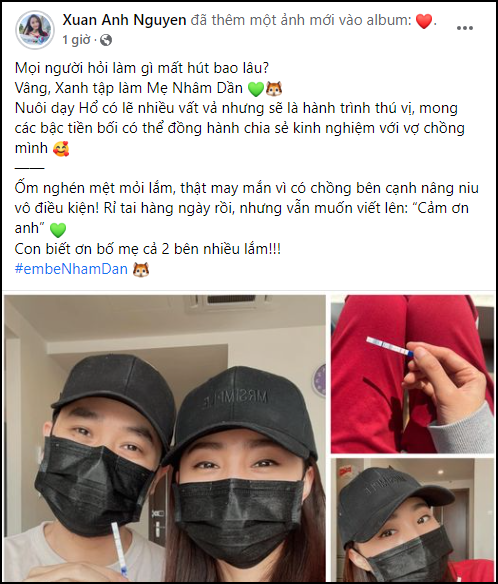
Task: Click the public globe privacy icon
Action: click(x=106, y=40)
